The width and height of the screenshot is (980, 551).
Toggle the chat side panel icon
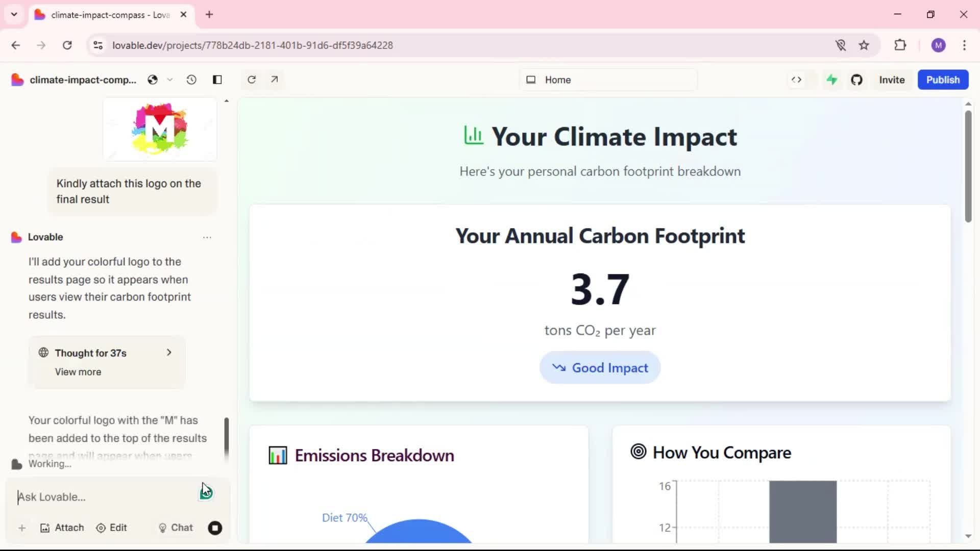[217, 80]
